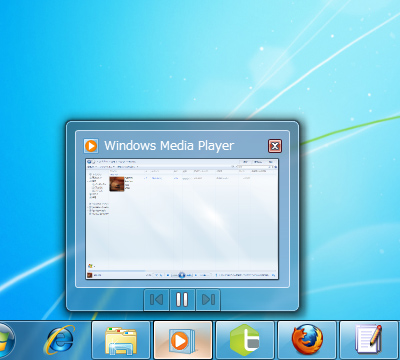Close the Windows Media Player preview
Screen dimensions: 400x360
275,146
